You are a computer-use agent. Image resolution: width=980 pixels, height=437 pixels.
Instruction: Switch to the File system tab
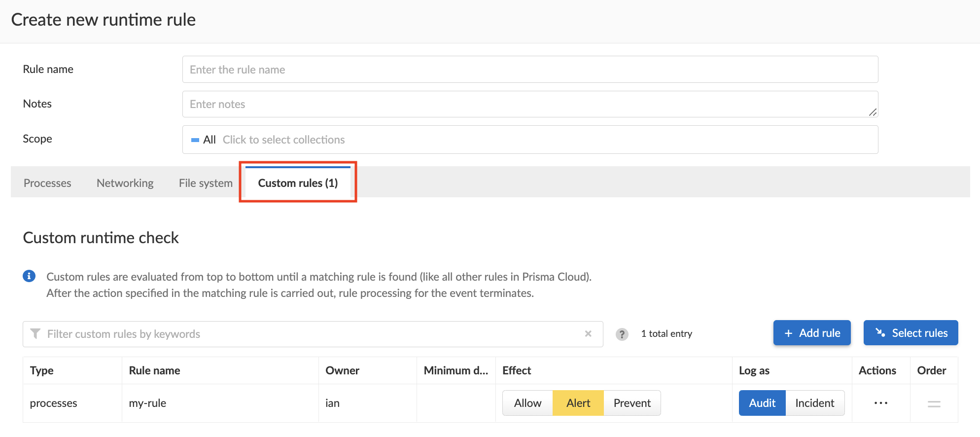[206, 183]
